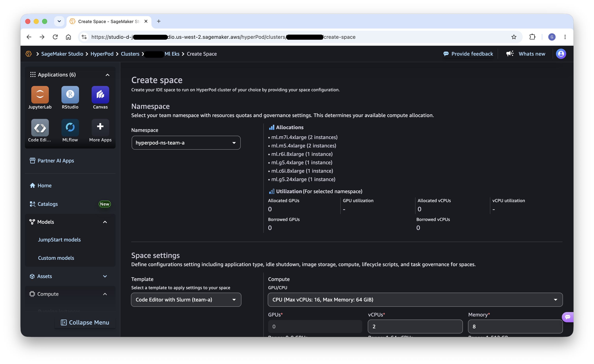Click the Chrome profile avatar G
The image size is (594, 364).
tap(552, 37)
